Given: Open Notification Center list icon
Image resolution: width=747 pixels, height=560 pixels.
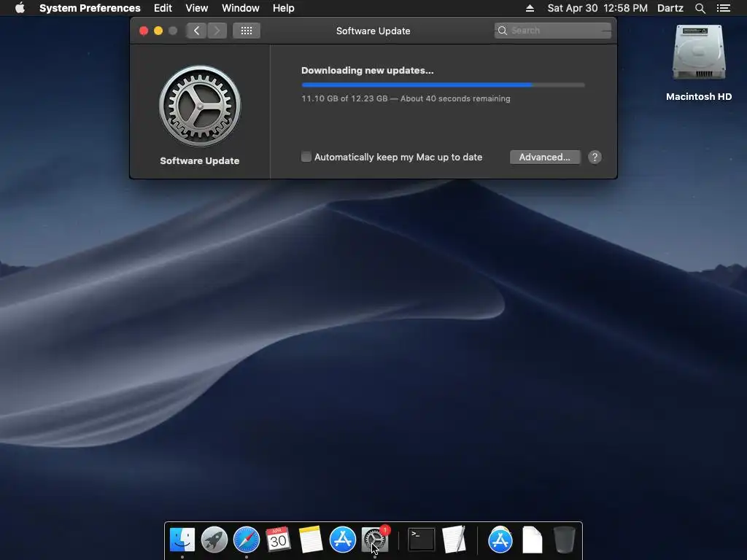Looking at the screenshot, I should (x=724, y=8).
